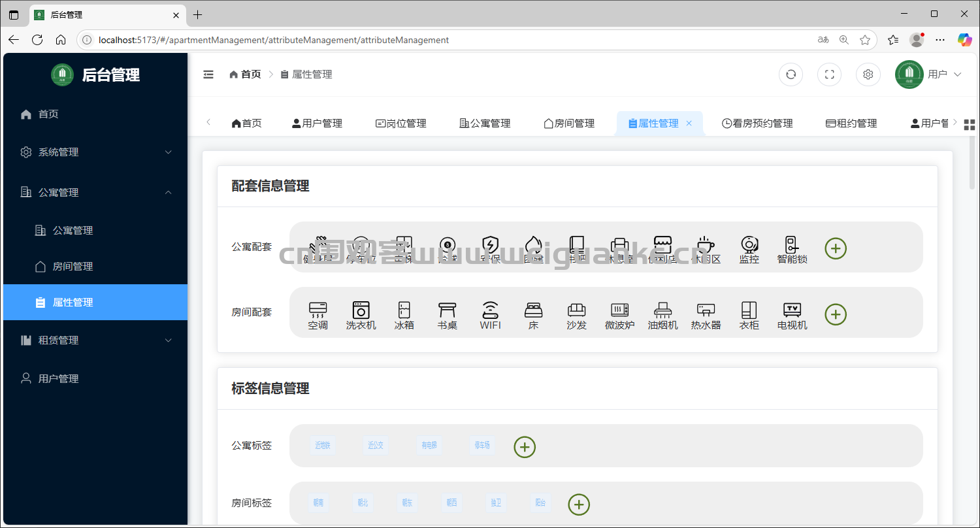The width and height of the screenshot is (980, 528).
Task: Click the 近地铁 apartment tag
Action: (x=322, y=446)
